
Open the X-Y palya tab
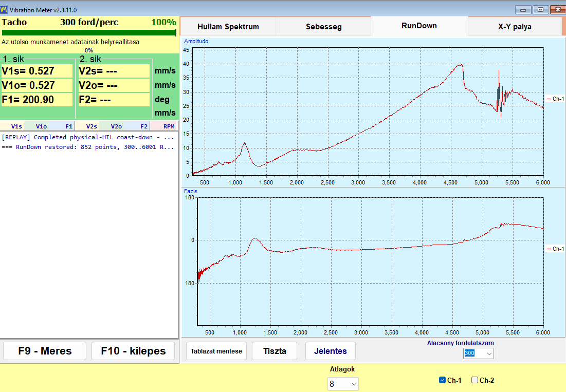515,26
